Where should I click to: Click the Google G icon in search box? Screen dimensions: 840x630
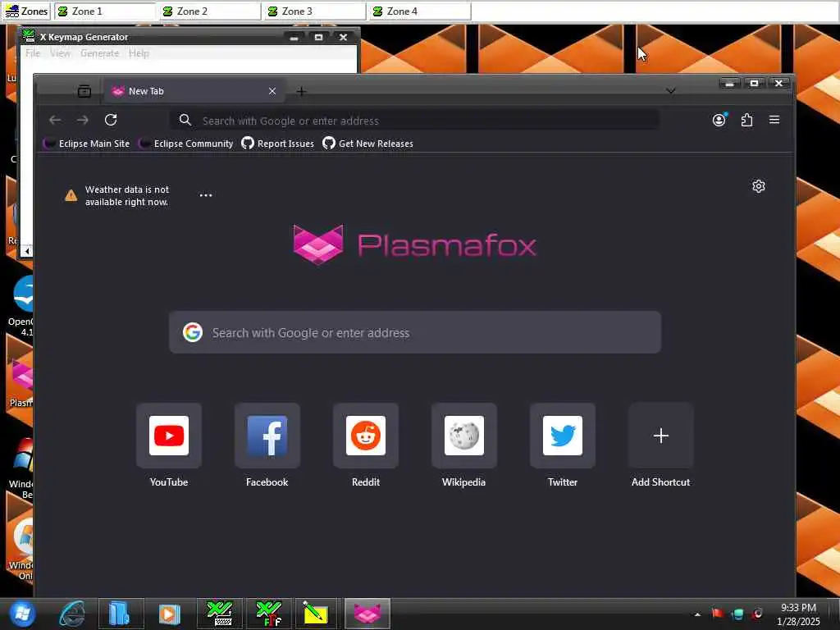pyautogui.click(x=193, y=332)
